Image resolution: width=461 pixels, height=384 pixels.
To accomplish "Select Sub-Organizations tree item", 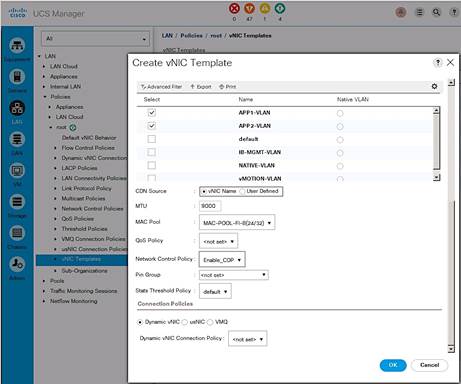I will pyautogui.click(x=84, y=271).
